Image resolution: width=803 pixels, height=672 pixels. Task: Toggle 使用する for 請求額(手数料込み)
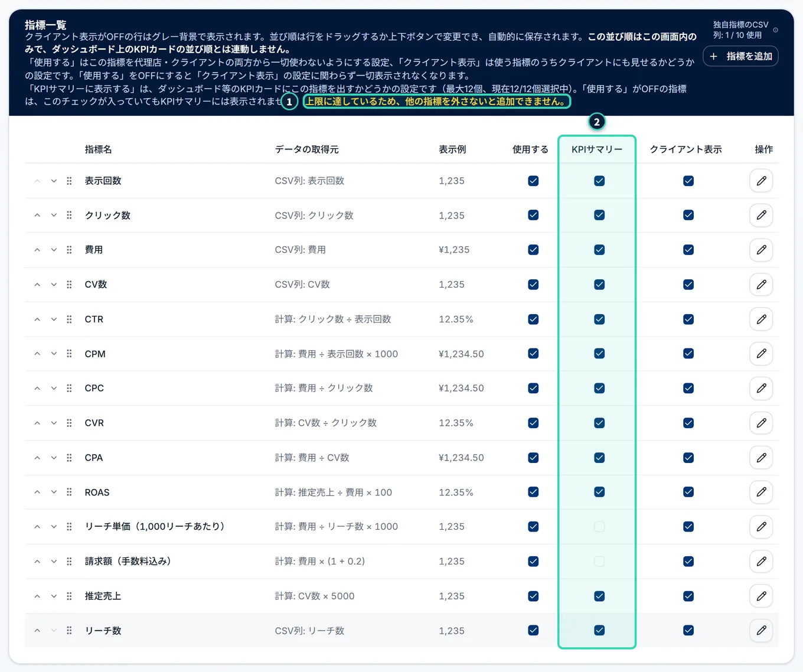[x=533, y=561]
